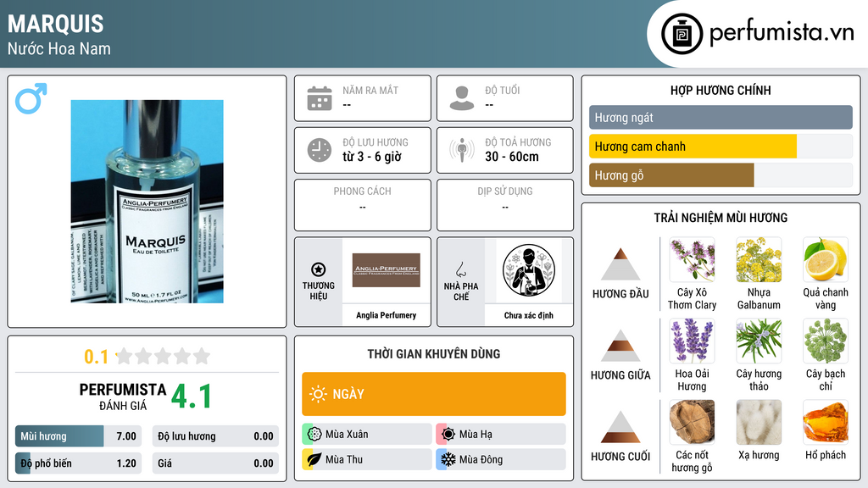The image size is (868, 488).
Task: Select the calendar icon for release year
Action: click(320, 98)
